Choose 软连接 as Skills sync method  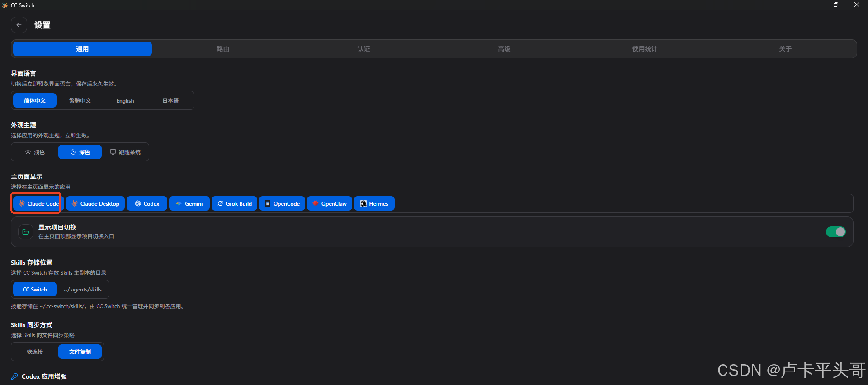click(x=35, y=352)
